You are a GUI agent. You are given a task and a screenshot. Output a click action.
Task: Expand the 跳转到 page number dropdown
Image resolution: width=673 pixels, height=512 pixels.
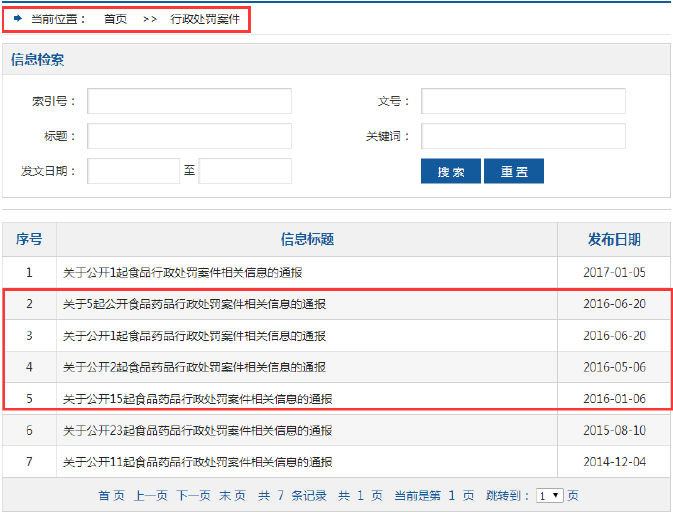(x=549, y=496)
